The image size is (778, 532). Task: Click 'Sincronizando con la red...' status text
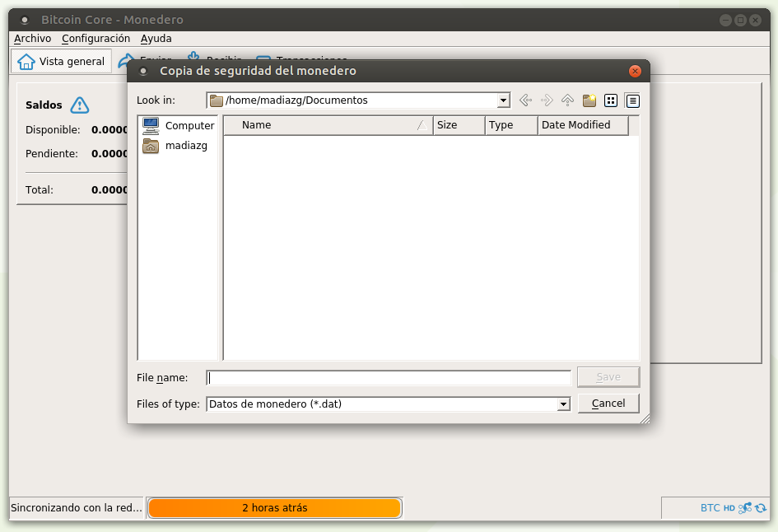coord(77,507)
